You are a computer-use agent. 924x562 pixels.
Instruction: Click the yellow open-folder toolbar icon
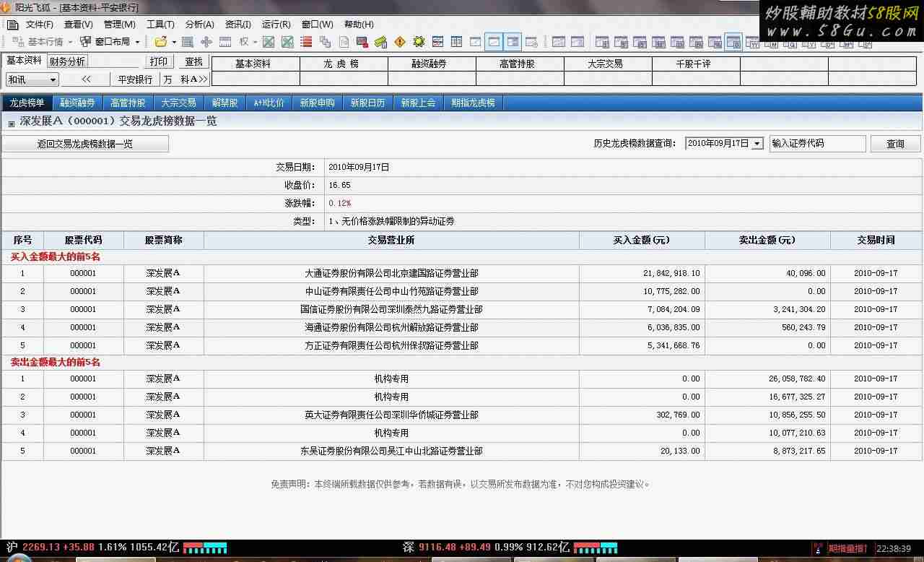[x=161, y=42]
